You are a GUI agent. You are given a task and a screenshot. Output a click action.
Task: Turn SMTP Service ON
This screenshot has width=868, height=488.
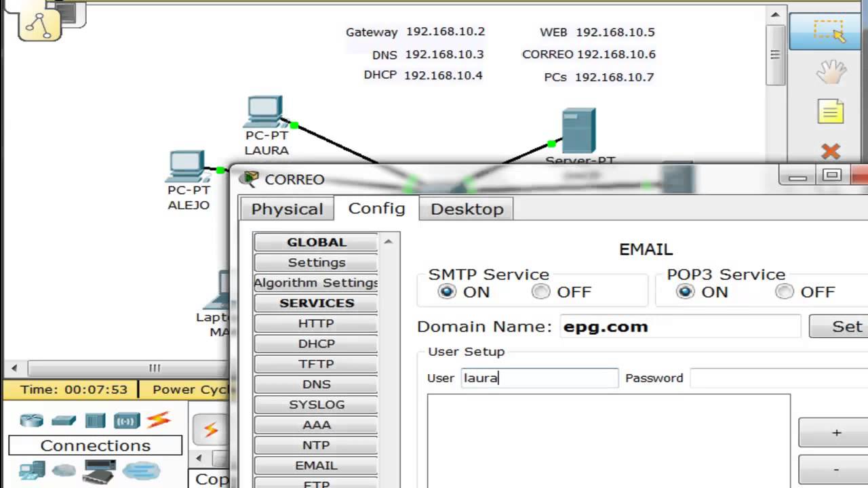(x=447, y=291)
